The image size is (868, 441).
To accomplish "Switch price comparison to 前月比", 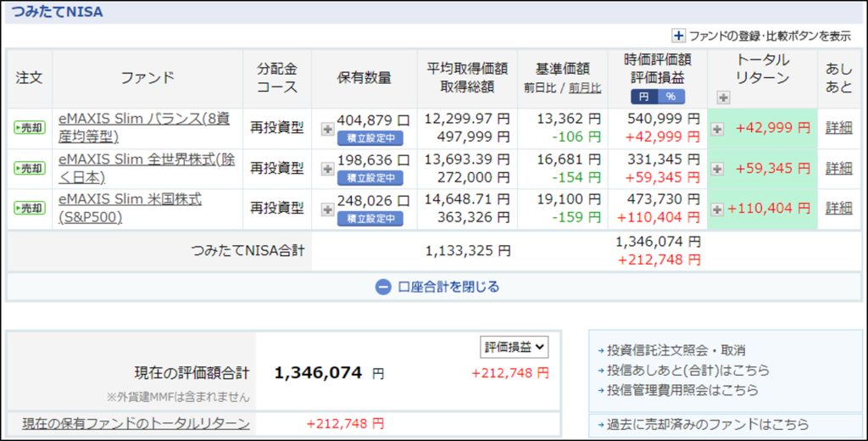I will coord(585,88).
